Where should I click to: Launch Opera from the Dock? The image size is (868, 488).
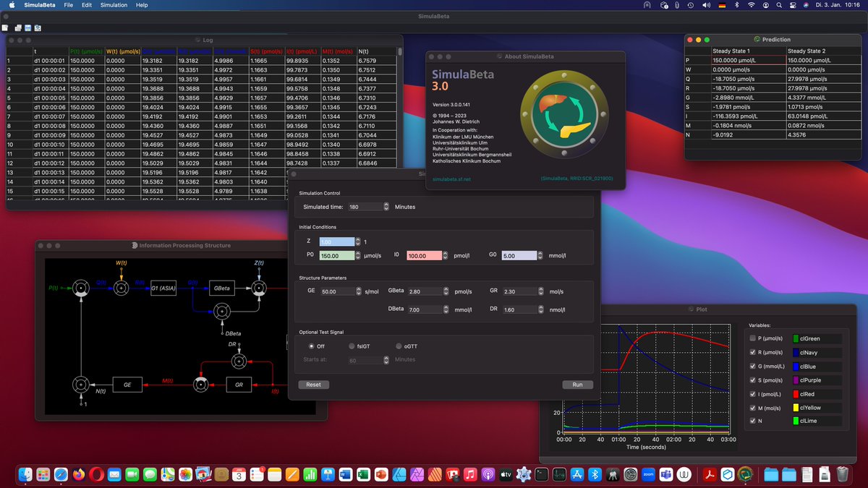[97, 474]
